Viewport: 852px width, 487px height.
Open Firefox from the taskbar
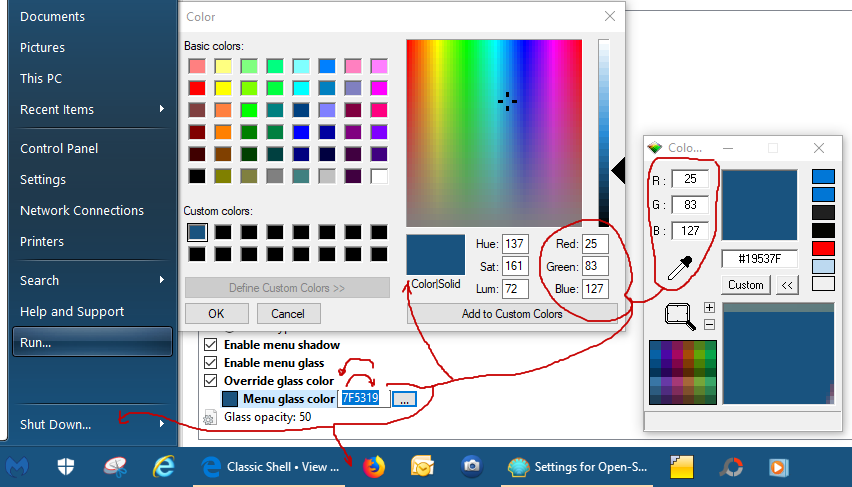pyautogui.click(x=374, y=467)
